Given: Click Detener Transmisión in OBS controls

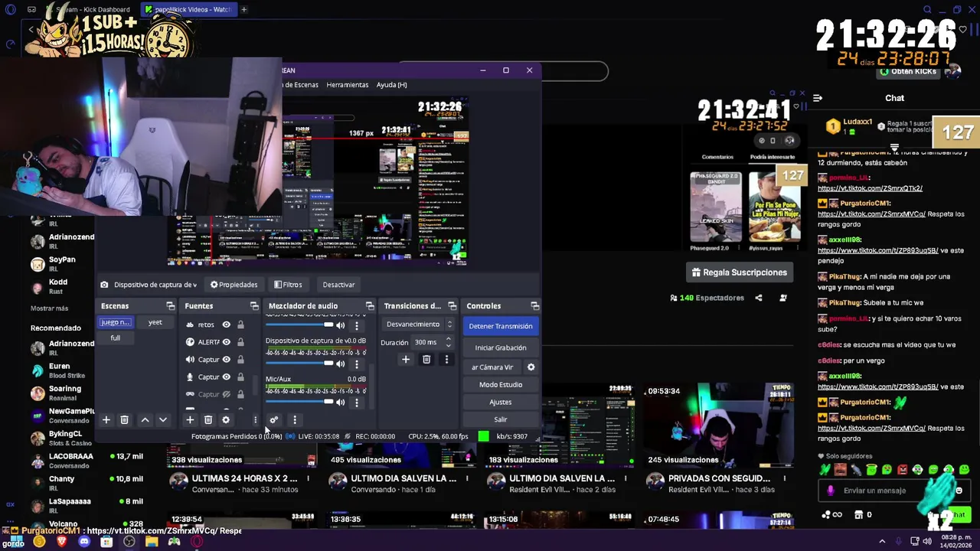Looking at the screenshot, I should point(500,326).
